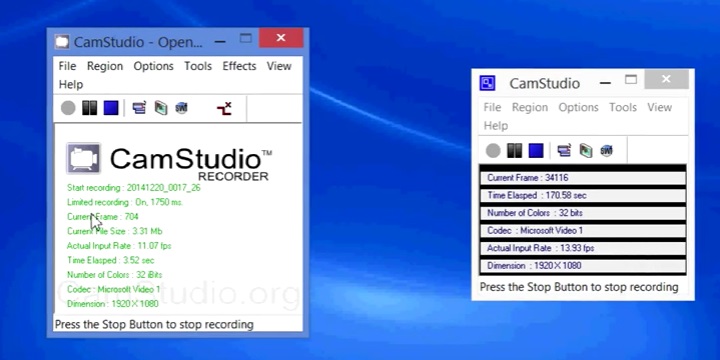Open the Options menu in the right CamStudio window

[579, 107]
